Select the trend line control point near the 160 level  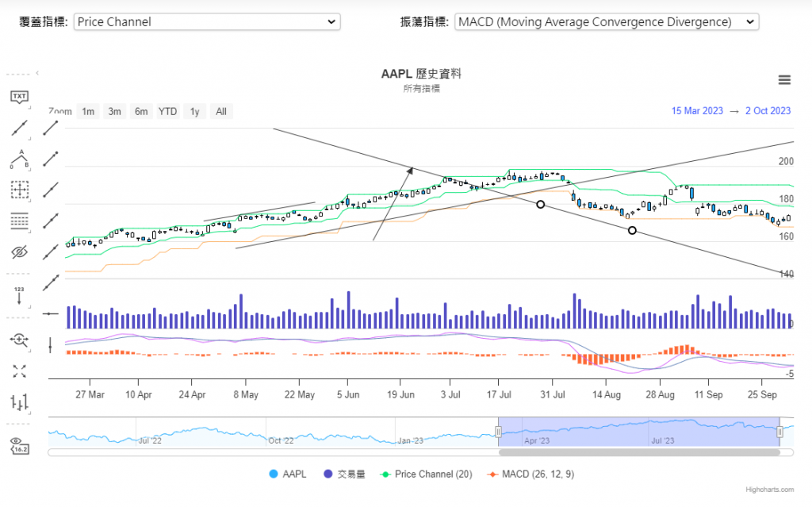(632, 230)
